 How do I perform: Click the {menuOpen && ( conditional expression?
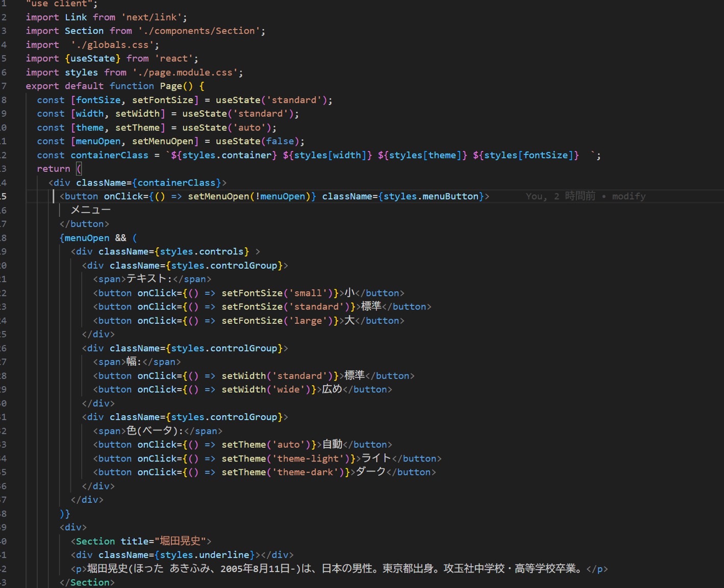click(x=98, y=238)
